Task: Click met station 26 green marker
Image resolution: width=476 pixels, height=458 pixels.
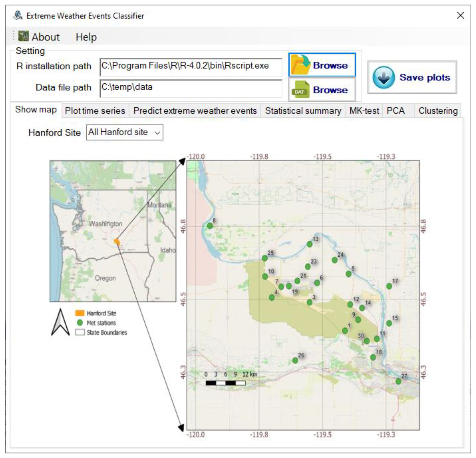Action: tap(295, 360)
